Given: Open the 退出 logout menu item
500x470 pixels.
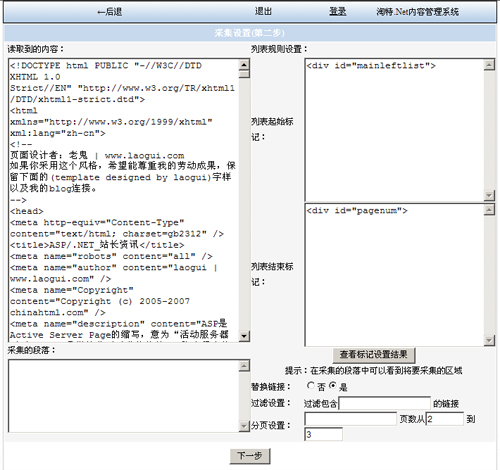Looking at the screenshot, I should pyautogui.click(x=263, y=11).
